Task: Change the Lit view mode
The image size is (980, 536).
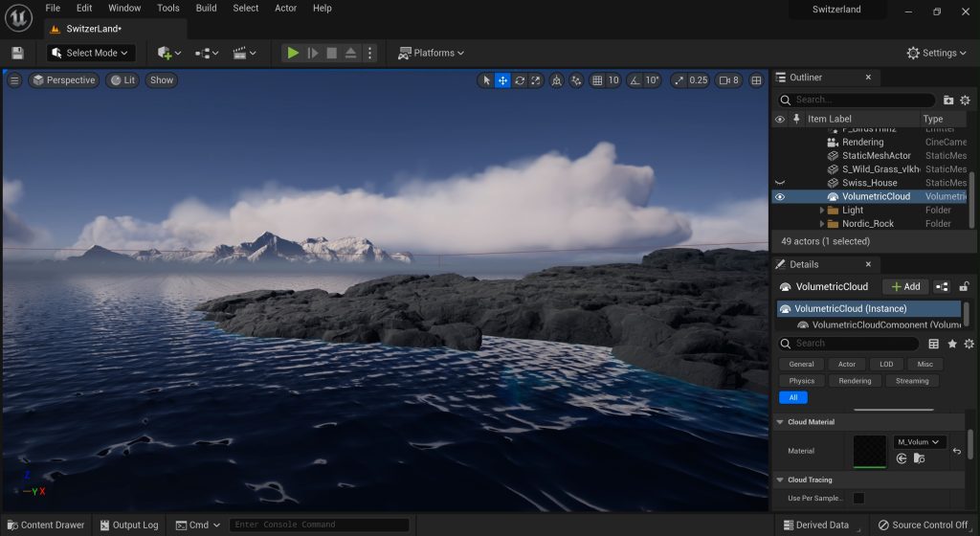Action: point(122,80)
